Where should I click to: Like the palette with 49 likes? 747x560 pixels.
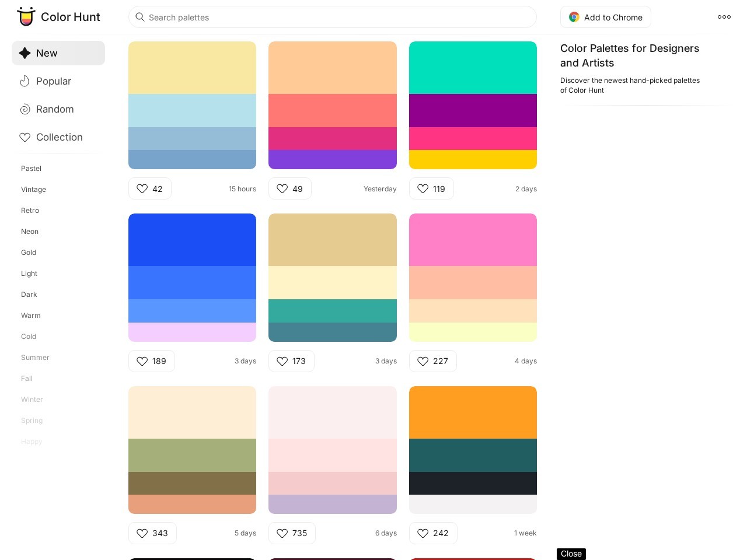click(290, 188)
